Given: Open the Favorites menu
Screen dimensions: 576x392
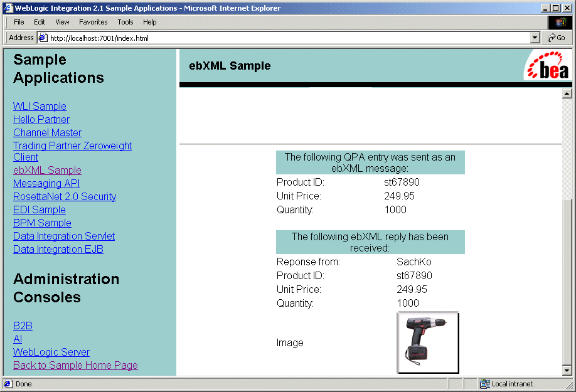Looking at the screenshot, I should point(93,22).
